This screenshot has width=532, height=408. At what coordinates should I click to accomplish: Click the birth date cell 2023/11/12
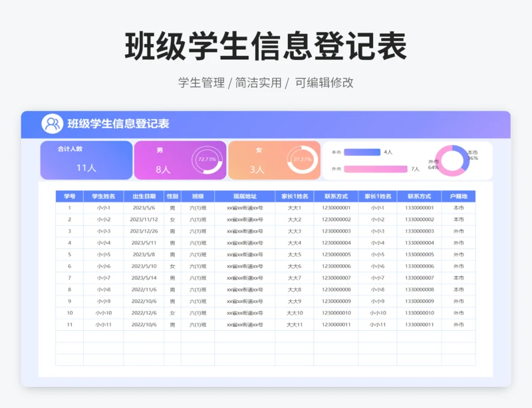click(144, 220)
